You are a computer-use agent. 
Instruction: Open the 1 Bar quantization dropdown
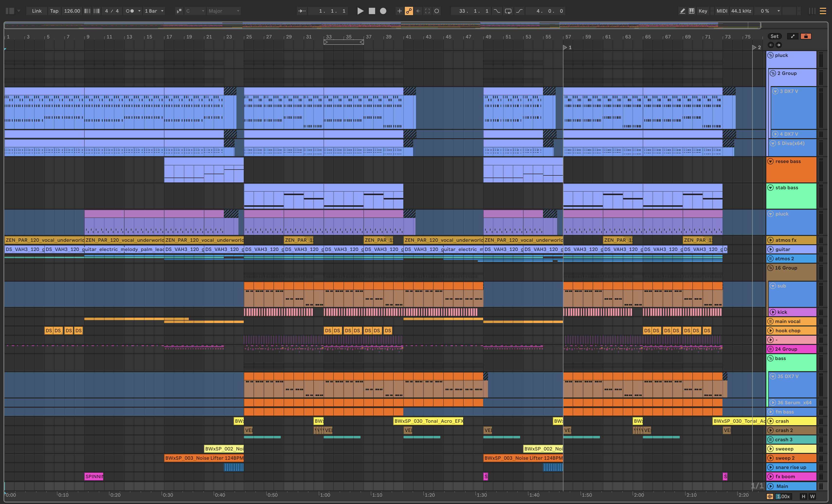154,11
